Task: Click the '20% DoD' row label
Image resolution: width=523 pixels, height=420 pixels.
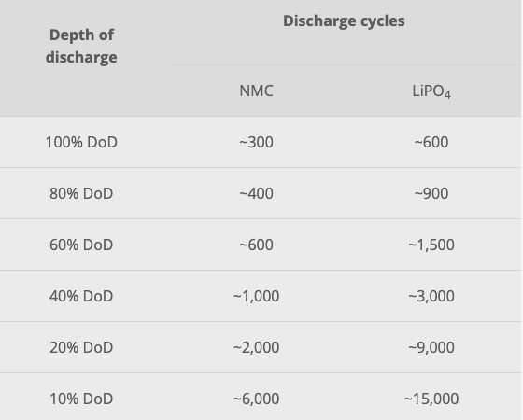Action: pos(81,347)
